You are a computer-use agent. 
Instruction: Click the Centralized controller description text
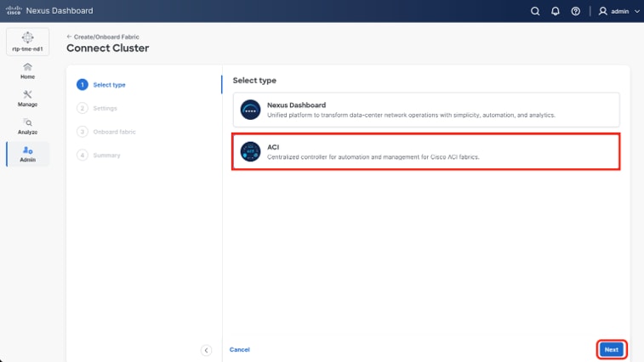click(373, 157)
